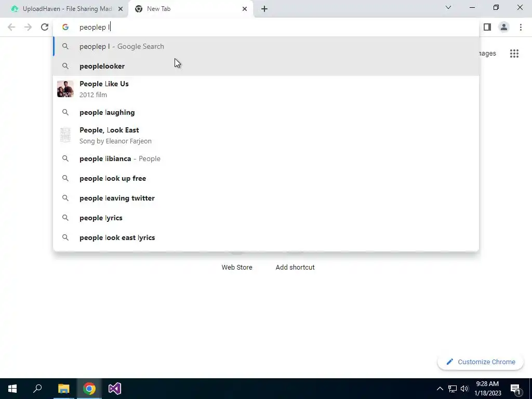Viewport: 532px width, 399px height.
Task: Pick the people laughing suggestion
Action: [266, 112]
